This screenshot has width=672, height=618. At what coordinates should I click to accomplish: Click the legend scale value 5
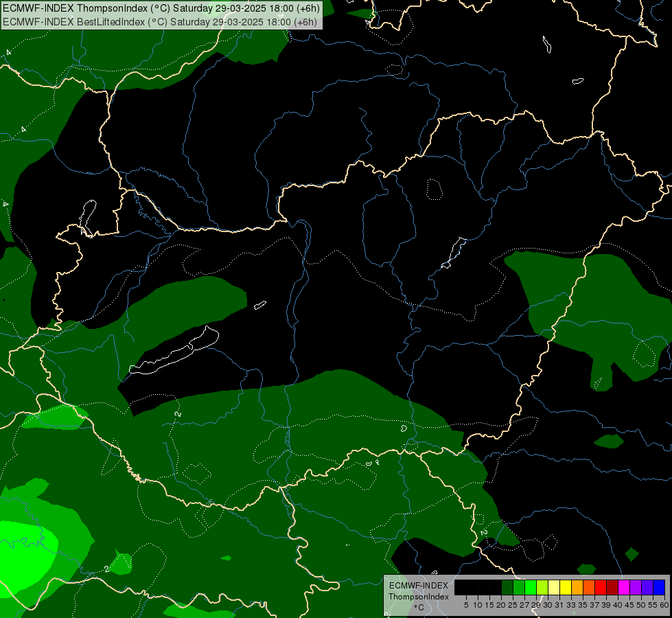point(466,605)
